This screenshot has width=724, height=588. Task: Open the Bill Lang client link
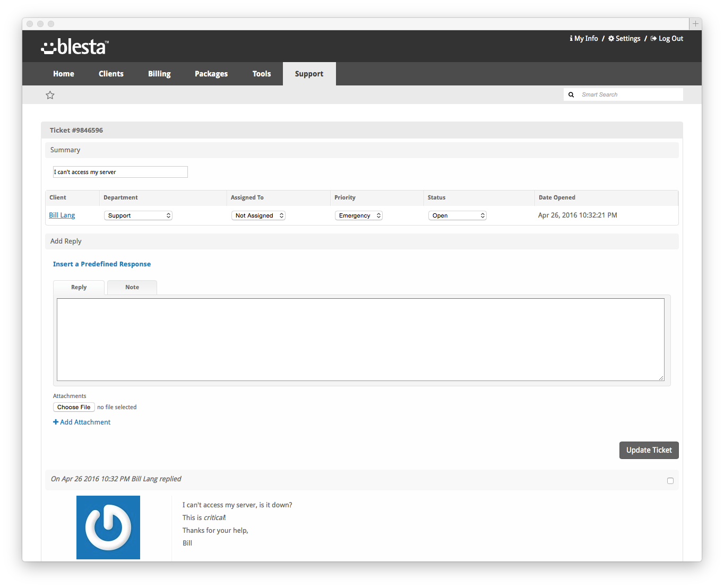click(x=62, y=215)
